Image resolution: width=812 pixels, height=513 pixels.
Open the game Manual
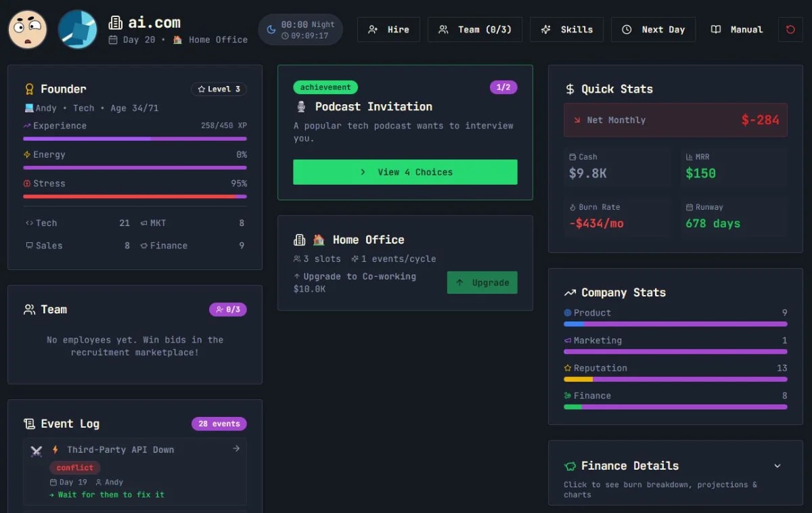[x=737, y=29]
